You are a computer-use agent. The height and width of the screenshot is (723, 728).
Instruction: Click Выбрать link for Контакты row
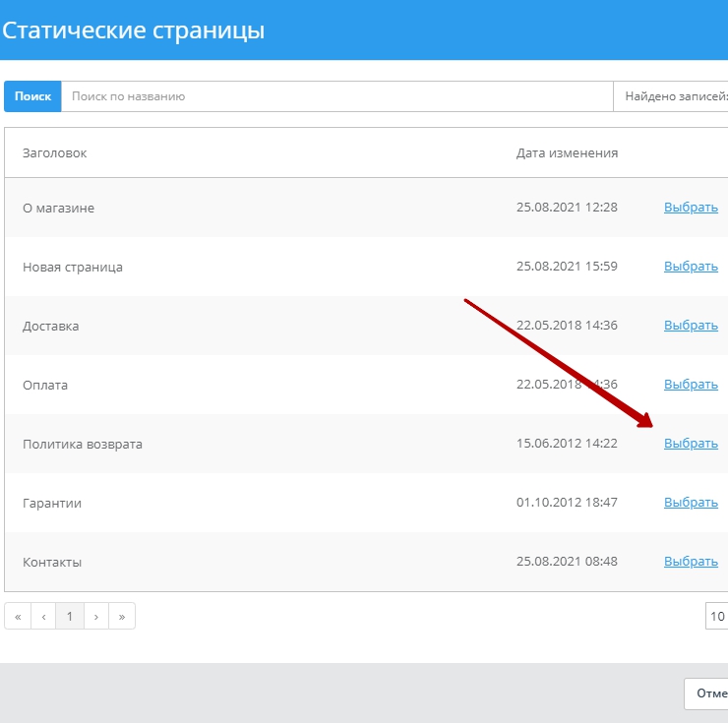(691, 562)
